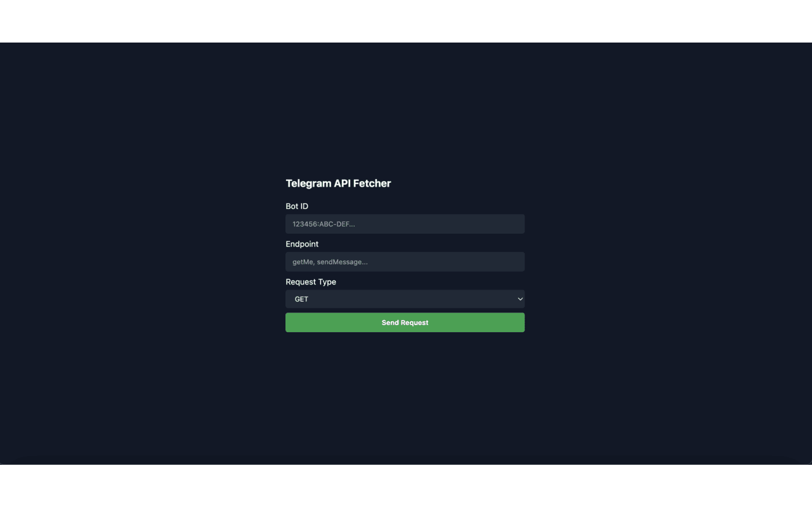Select the Telegram API Fetcher heading
Viewport: 812px width, 508px height.
[338, 184]
